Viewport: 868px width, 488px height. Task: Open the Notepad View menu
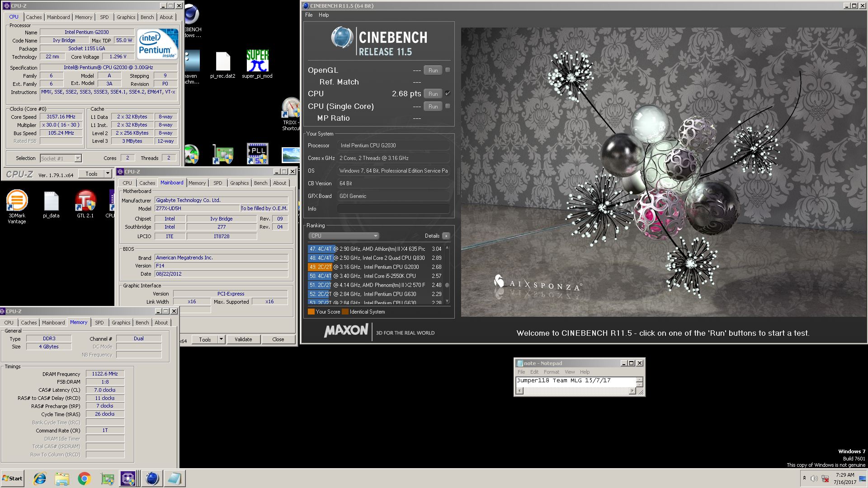(x=570, y=372)
